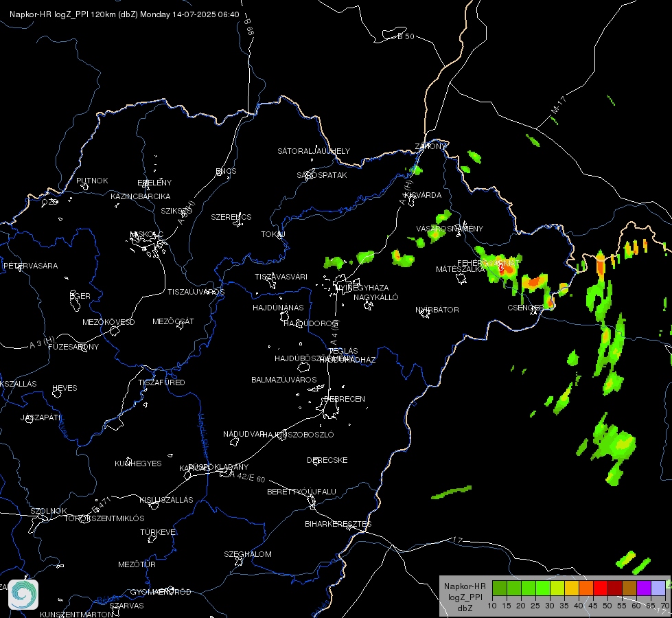Click the 'Napkor-HR' label in the legend
Screen dimensions: 672x618
(465, 586)
